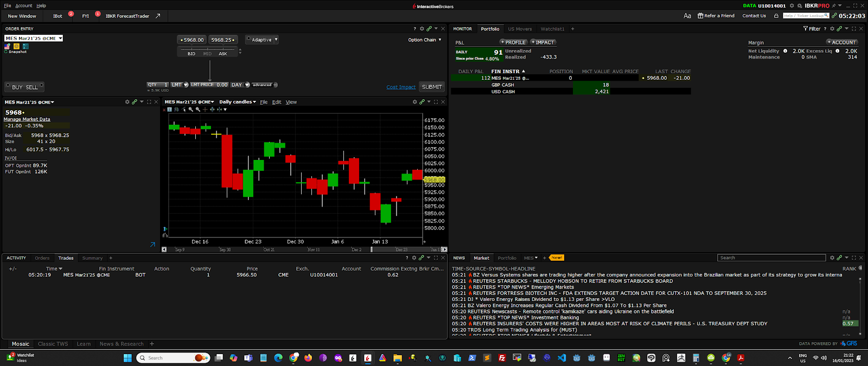This screenshot has width=868, height=366.
Task: Select the BID price option
Action: tap(192, 54)
